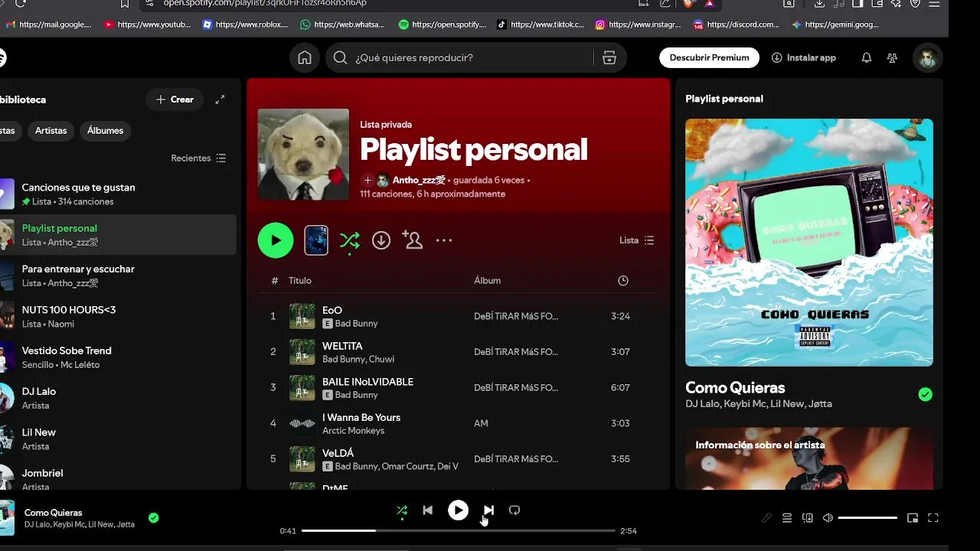Skip to next track
Screen dimensions: 980x551
click(488, 510)
